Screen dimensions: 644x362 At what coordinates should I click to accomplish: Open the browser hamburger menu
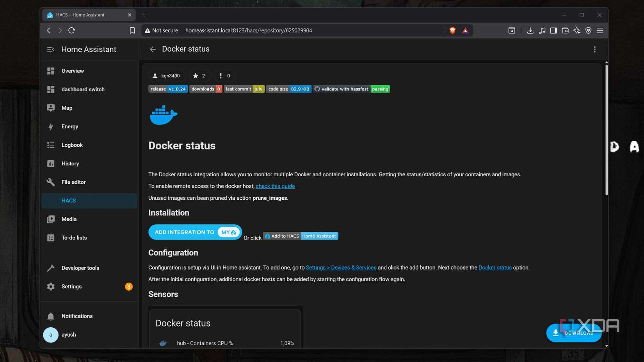(600, 30)
